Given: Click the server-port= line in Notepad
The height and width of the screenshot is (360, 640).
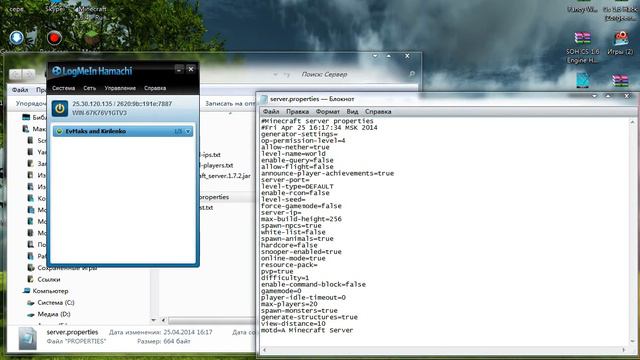Looking at the screenshot, I should pos(285,180).
